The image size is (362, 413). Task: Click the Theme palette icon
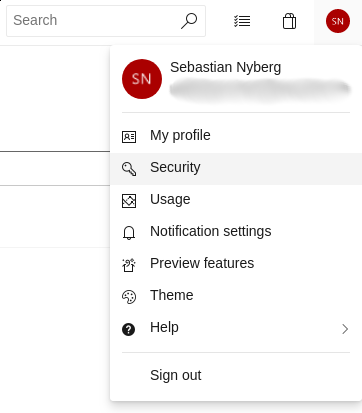(129, 297)
